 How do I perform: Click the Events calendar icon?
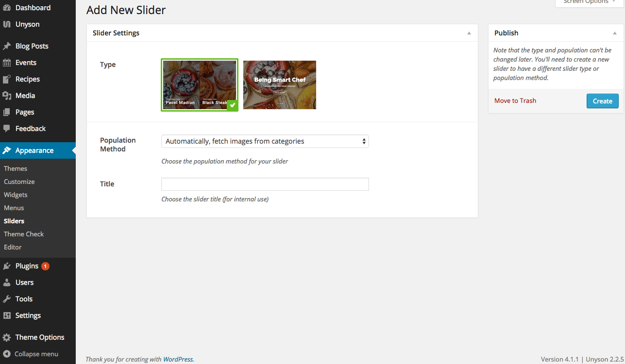click(7, 63)
